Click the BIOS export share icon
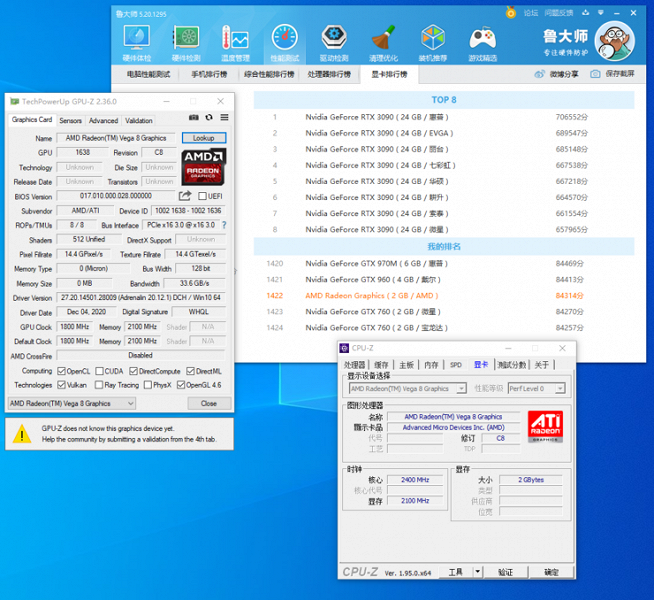 coord(185,196)
